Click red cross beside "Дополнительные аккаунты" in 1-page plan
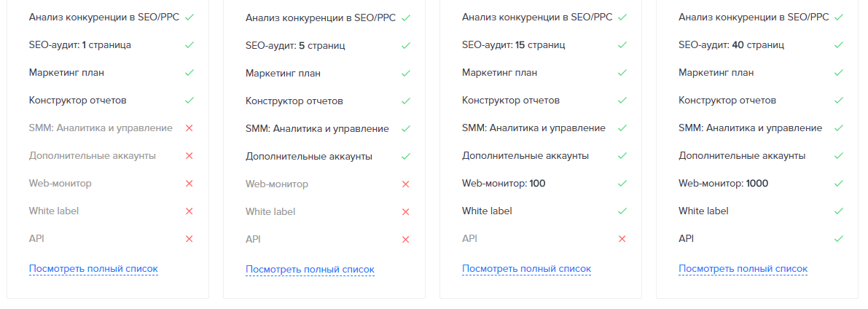 [x=189, y=156]
